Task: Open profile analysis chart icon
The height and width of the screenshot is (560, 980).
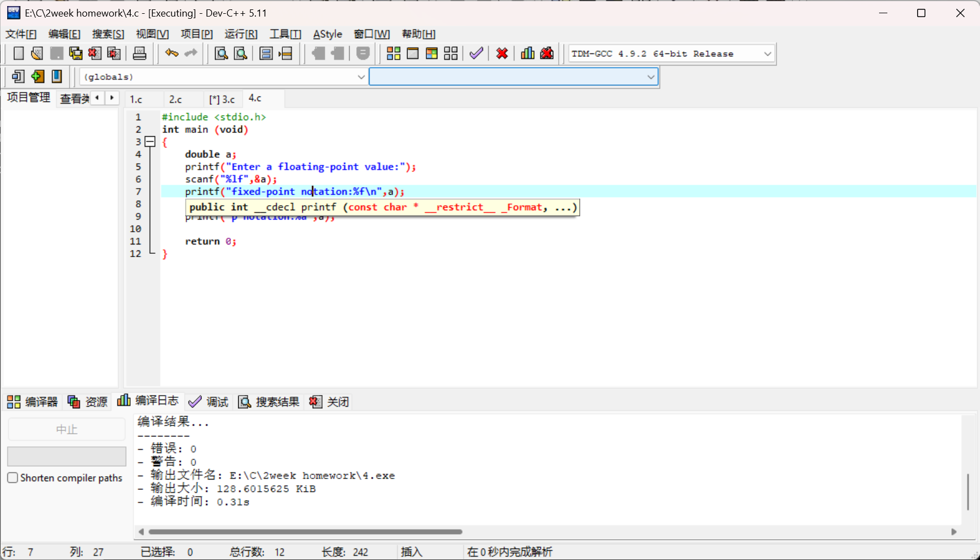Action: tap(528, 54)
